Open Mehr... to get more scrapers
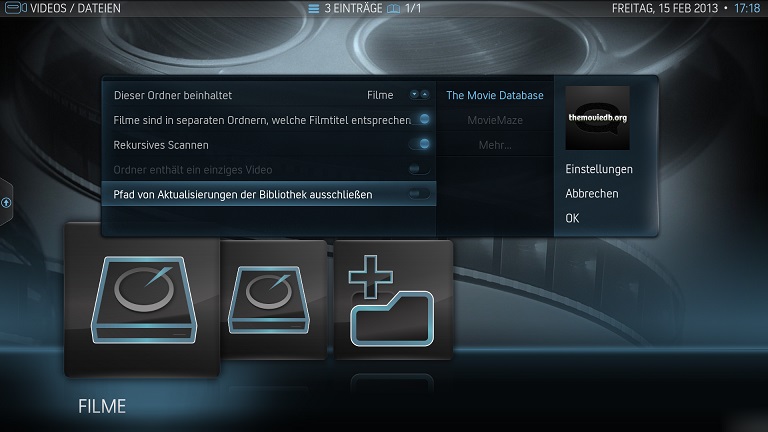 click(495, 145)
